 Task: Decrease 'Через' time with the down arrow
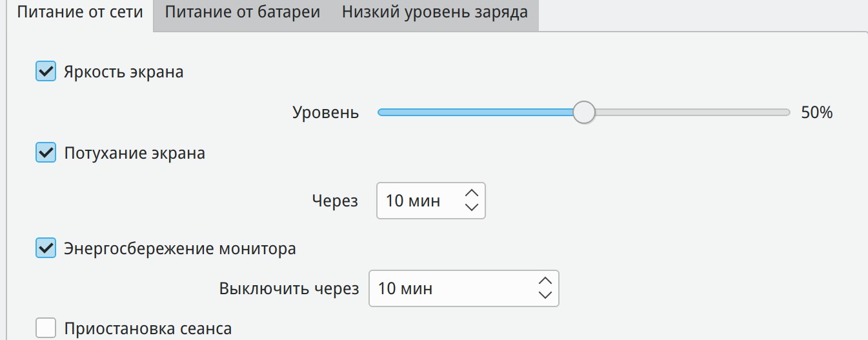coord(472,208)
